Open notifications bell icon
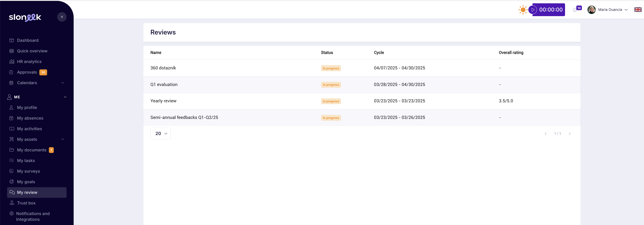Viewport: 644px width, 225px height. pos(575,10)
